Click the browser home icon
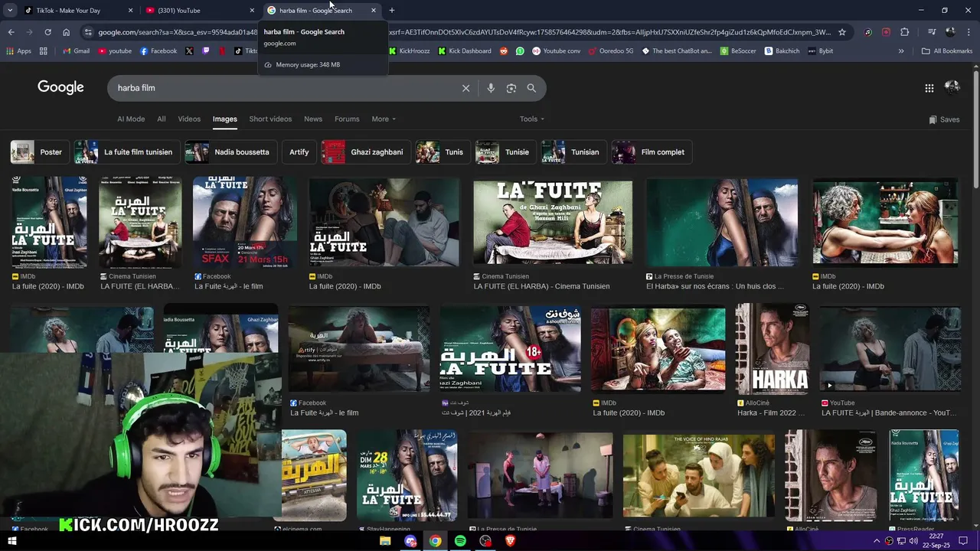This screenshot has width=980, height=551. coord(66,32)
